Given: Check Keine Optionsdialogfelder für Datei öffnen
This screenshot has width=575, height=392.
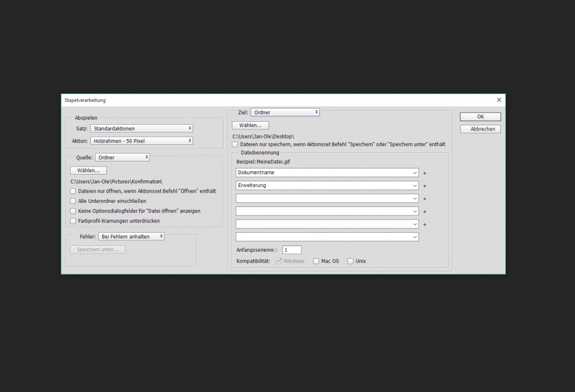Looking at the screenshot, I should click(73, 211).
